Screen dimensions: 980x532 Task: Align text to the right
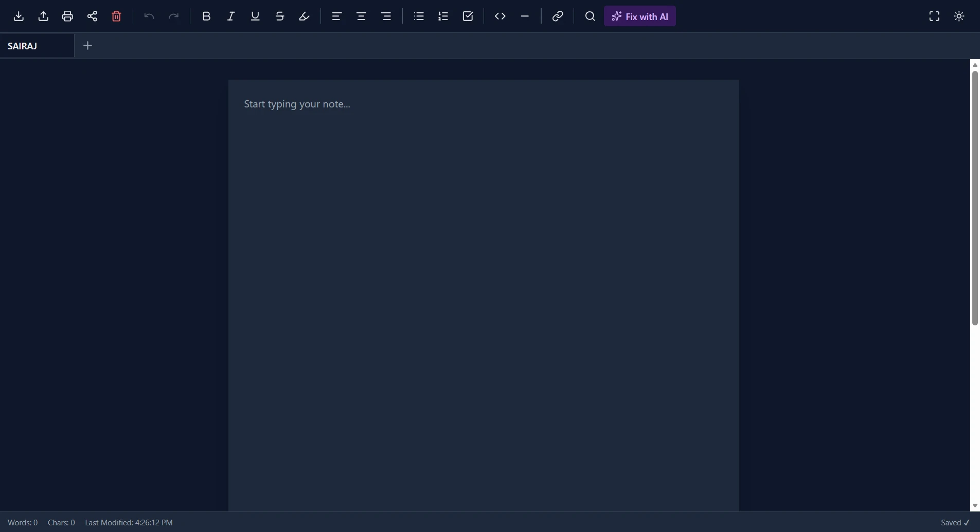[x=387, y=16]
